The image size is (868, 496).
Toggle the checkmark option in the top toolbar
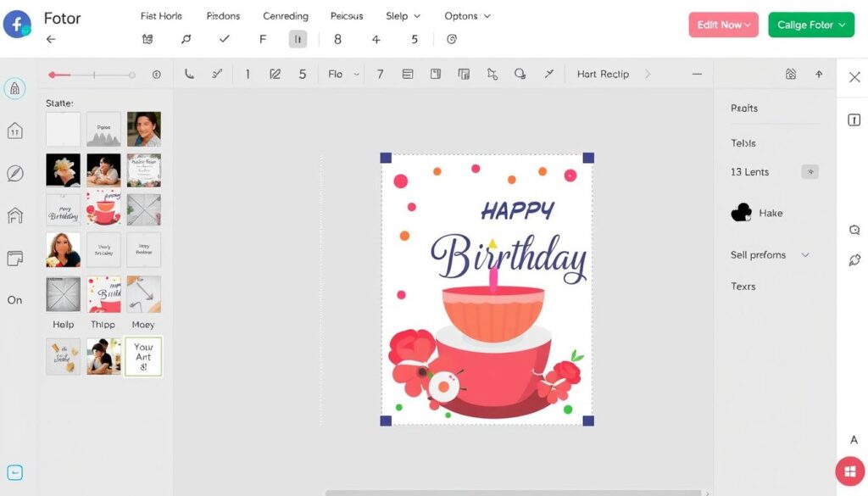click(x=225, y=38)
